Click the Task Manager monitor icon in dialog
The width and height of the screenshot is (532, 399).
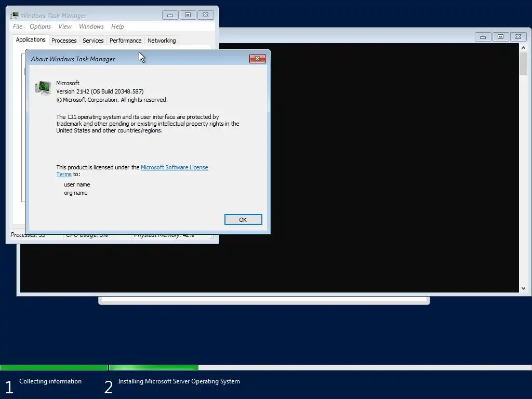point(43,88)
